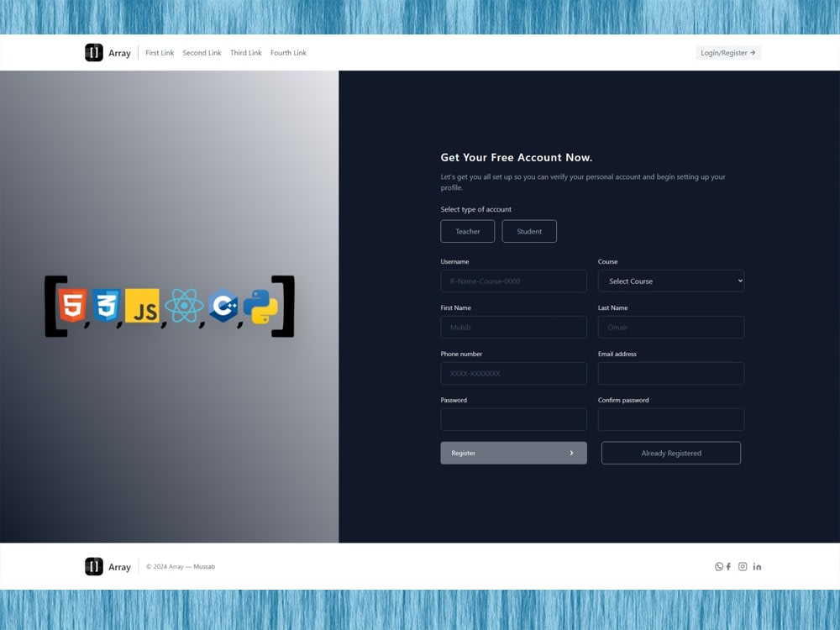The width and height of the screenshot is (840, 630).
Task: Open the Select Course dropdown
Action: tap(670, 281)
